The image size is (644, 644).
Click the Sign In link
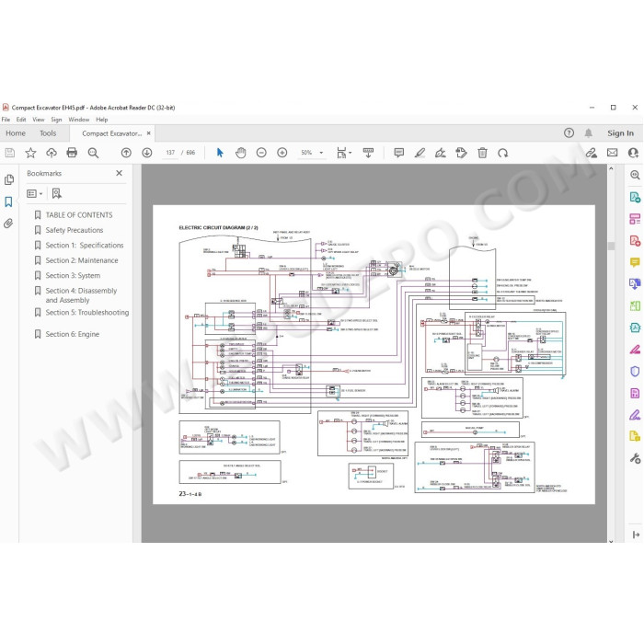click(x=620, y=133)
